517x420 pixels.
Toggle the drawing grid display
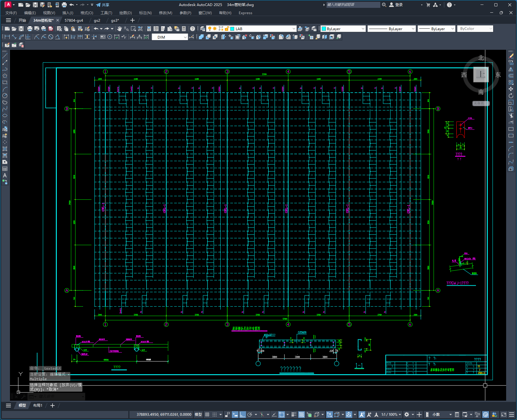[x=207, y=415]
